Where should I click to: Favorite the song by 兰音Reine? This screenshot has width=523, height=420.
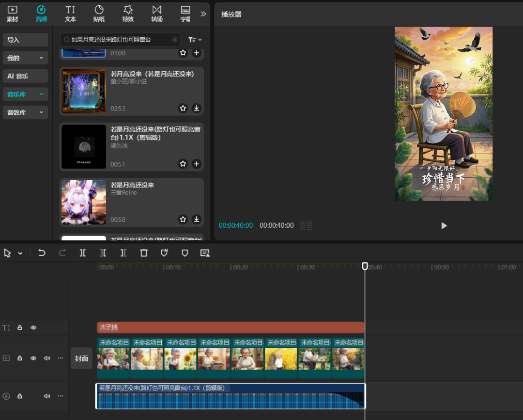pos(183,219)
